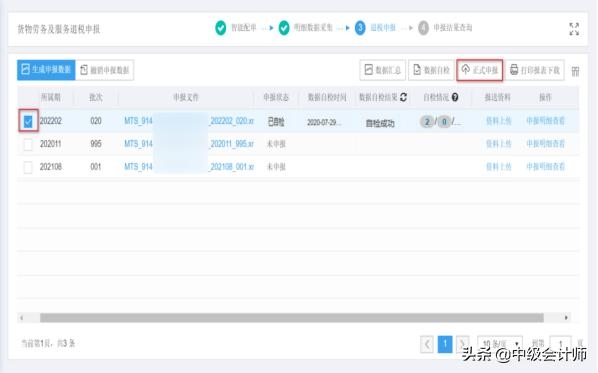Click the 未申报 status in row 202011
Image resolution: width=598 pixels, height=373 pixels.
[276, 144]
